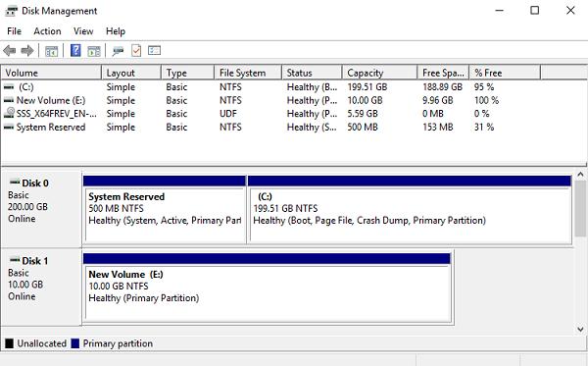Click the Forward arrow toolbar icon
Viewport: 588px width, 366px height.
coord(27,51)
